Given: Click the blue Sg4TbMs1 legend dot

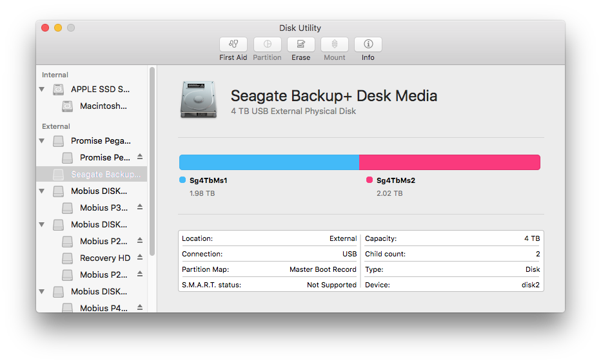Looking at the screenshot, I should 182,180.
